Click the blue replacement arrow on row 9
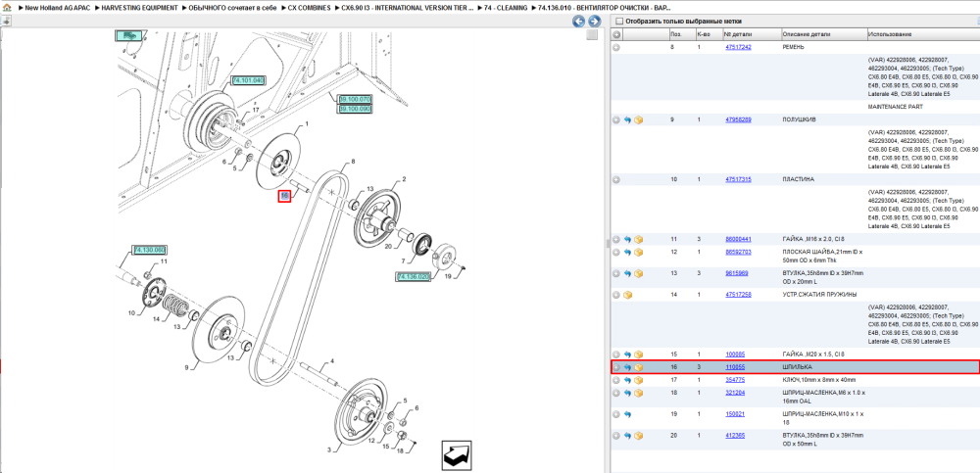Viewport: 980px width, 473px height. coord(627,119)
